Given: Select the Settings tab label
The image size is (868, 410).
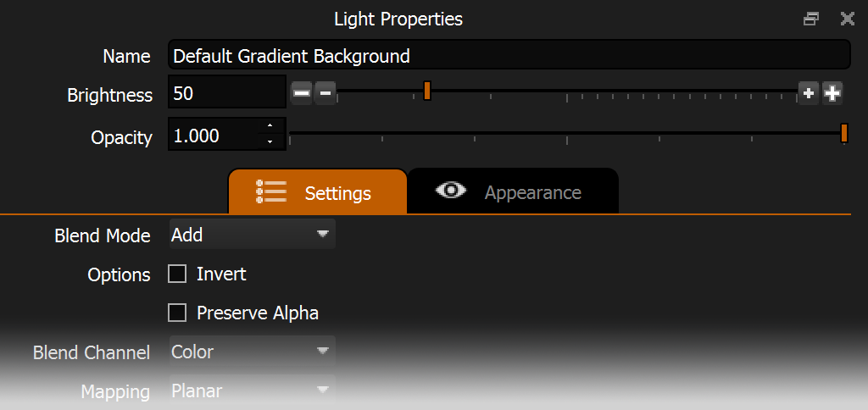Looking at the screenshot, I should [337, 193].
